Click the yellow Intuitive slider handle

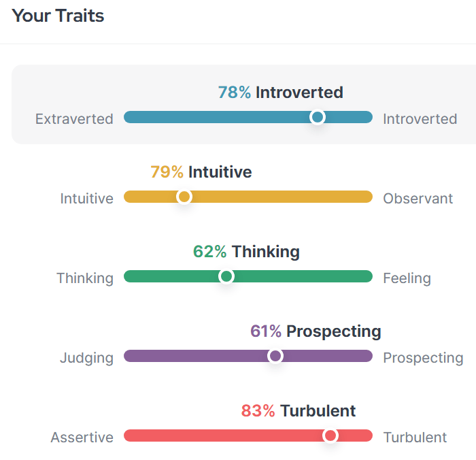click(x=184, y=197)
